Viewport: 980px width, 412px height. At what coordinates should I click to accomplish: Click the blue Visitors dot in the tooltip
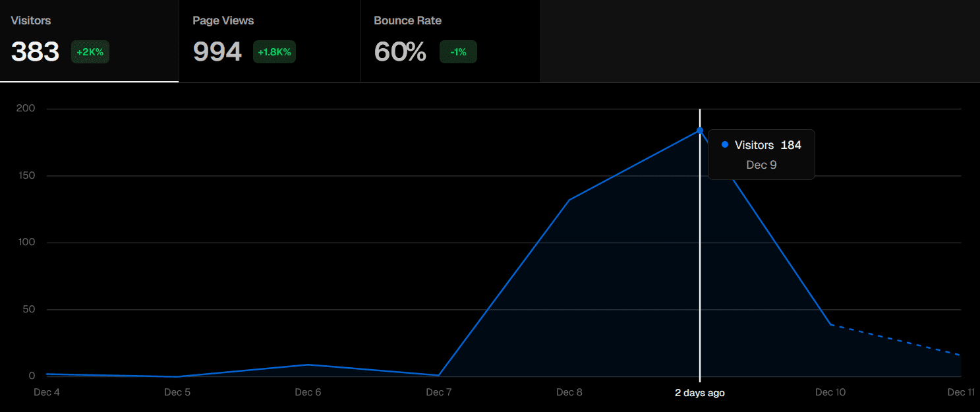click(x=724, y=144)
